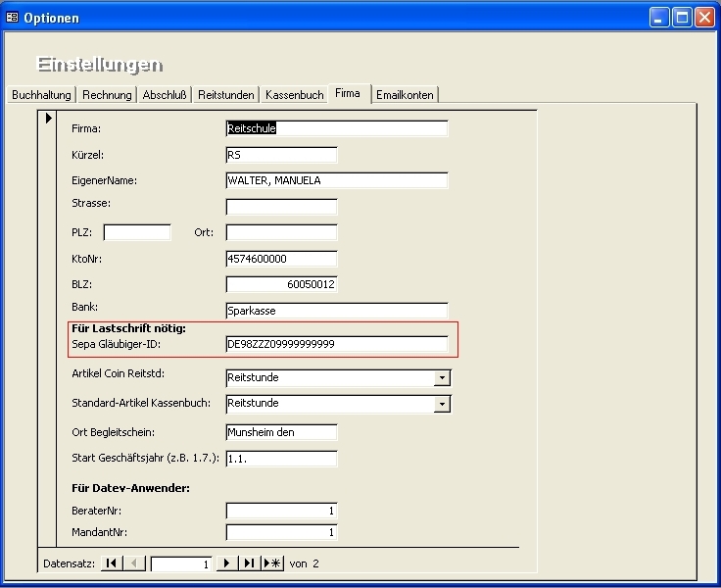Screen dimensions: 721x588
Task: Click the 'Ort:' label
Action: (x=204, y=232)
